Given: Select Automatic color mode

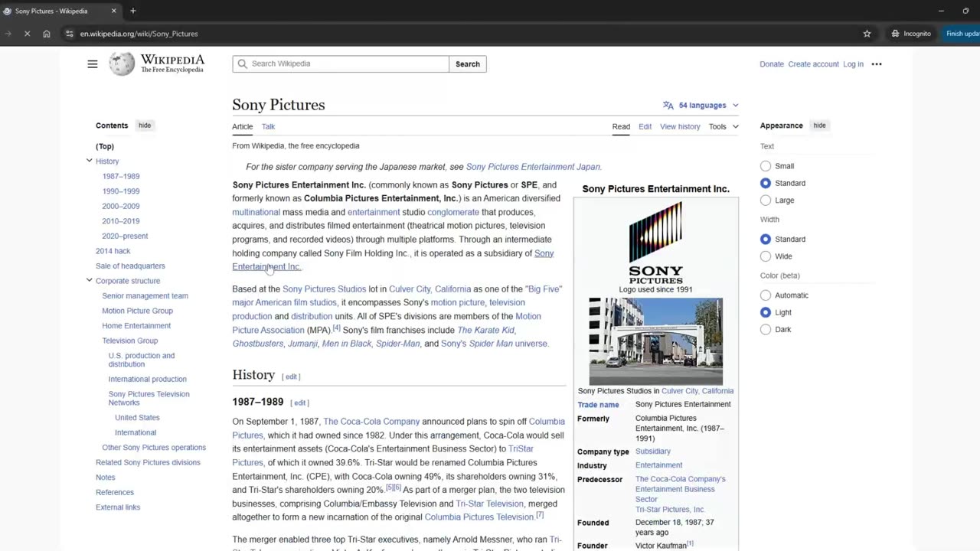Looking at the screenshot, I should 766,295.
